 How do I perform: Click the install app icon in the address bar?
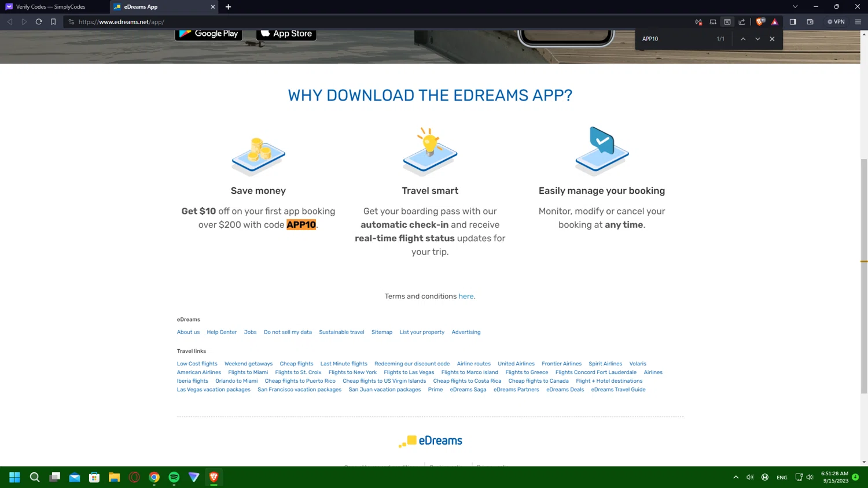tap(713, 22)
